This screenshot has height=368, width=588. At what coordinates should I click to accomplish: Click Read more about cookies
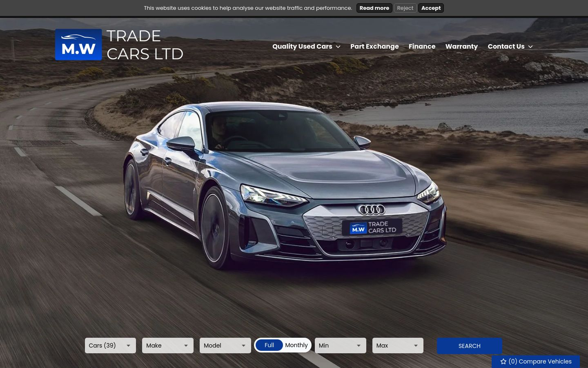coord(374,8)
